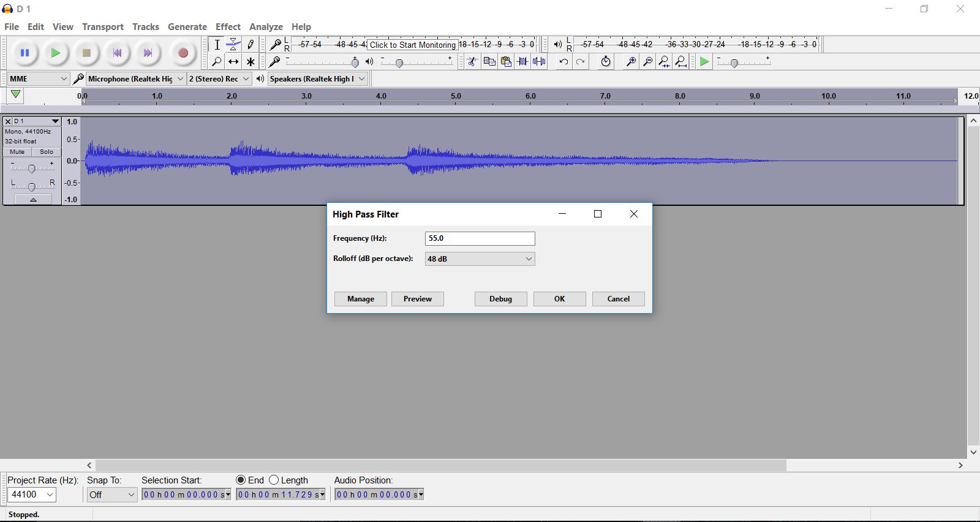This screenshot has width=980, height=522.
Task: Solo the D 1 track
Action: [47, 152]
